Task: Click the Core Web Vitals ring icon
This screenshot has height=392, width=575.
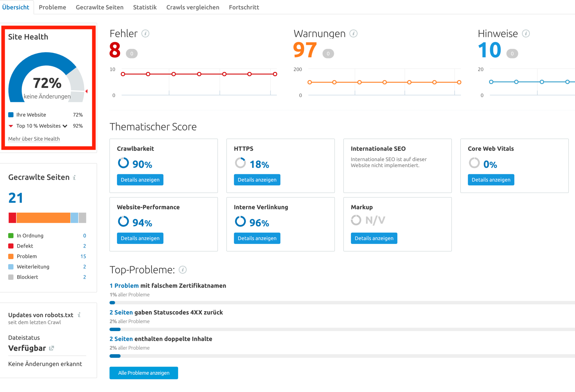Action: tap(474, 163)
